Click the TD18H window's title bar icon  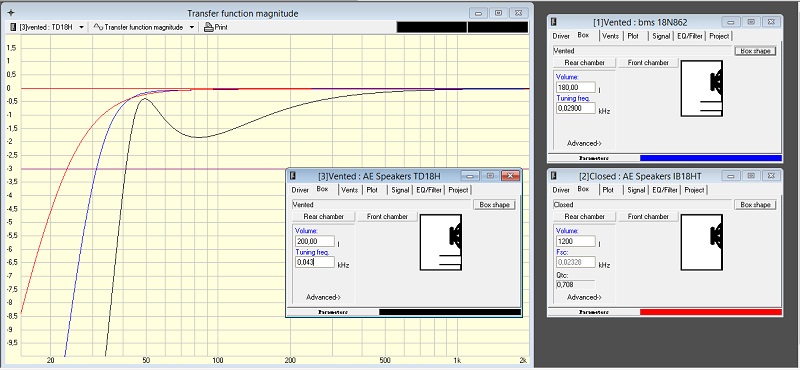[x=293, y=176]
